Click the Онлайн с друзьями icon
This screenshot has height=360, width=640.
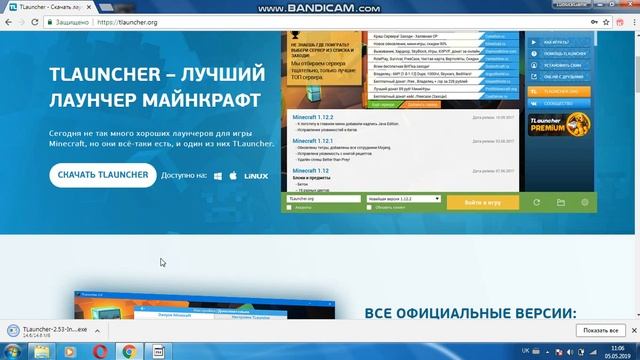click(x=534, y=77)
